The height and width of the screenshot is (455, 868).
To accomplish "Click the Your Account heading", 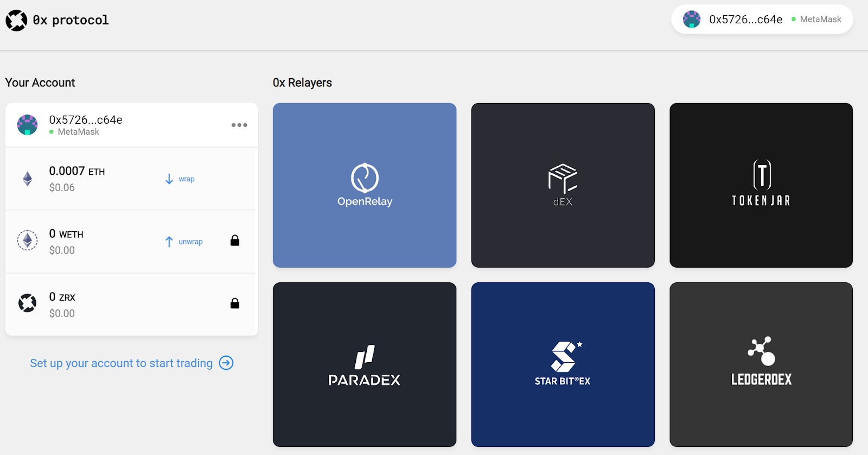I will coord(40,83).
